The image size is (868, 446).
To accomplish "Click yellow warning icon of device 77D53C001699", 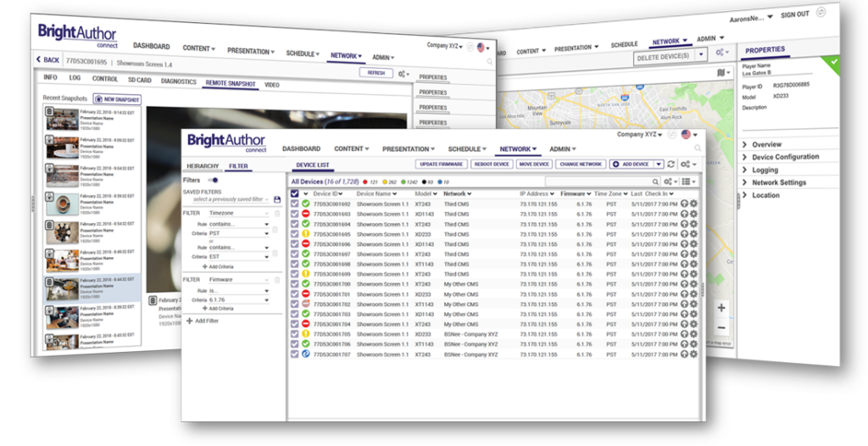I will click(305, 274).
